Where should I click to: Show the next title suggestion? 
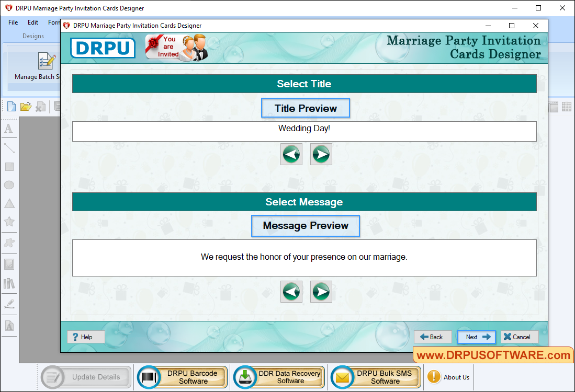[x=321, y=154]
